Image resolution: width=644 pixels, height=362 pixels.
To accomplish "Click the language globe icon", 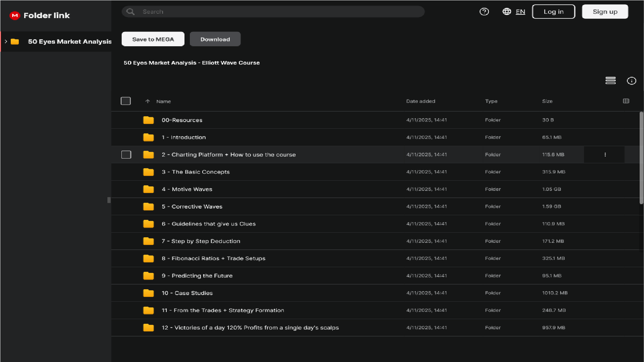I will (x=506, y=12).
